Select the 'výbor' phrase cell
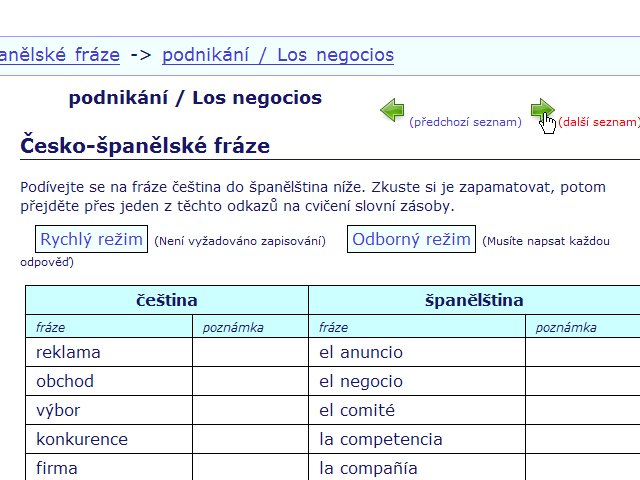 (109, 410)
